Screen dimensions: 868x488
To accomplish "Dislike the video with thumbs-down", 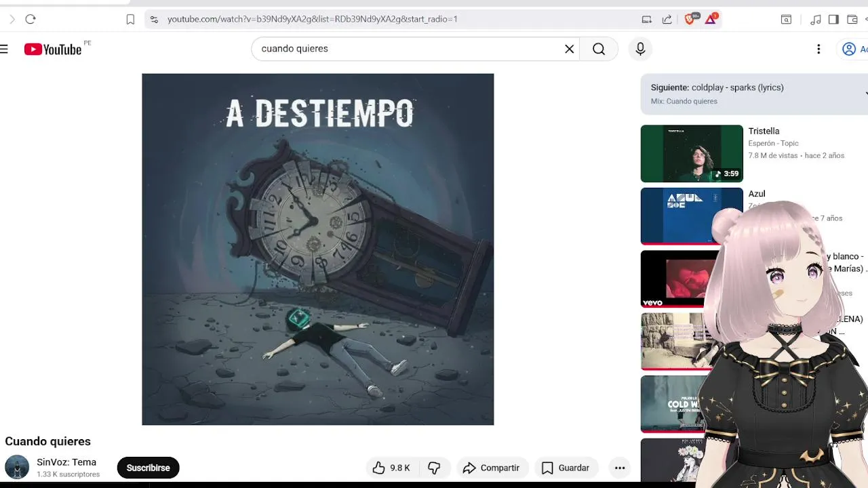I will pos(435,468).
